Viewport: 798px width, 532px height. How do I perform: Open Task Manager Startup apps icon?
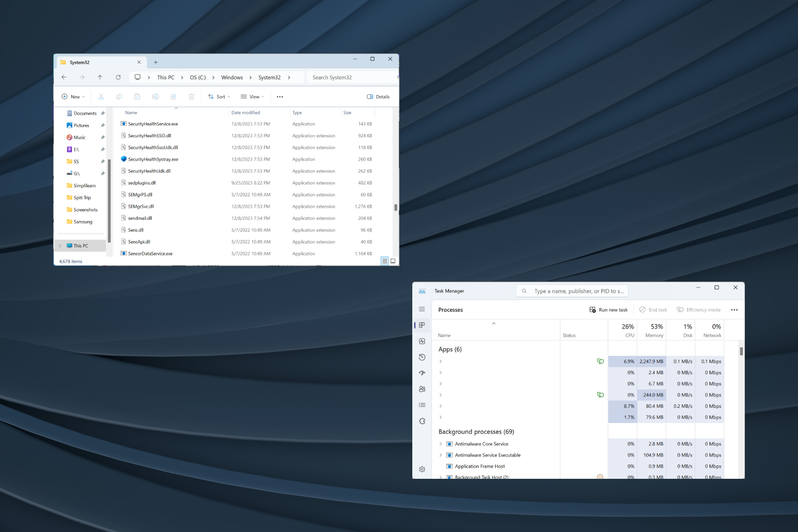(x=422, y=373)
